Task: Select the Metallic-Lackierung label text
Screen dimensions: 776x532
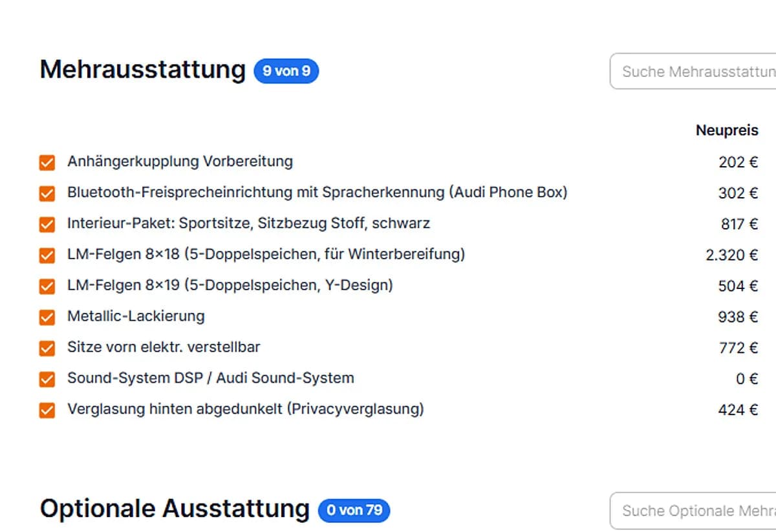Action: [x=136, y=316]
